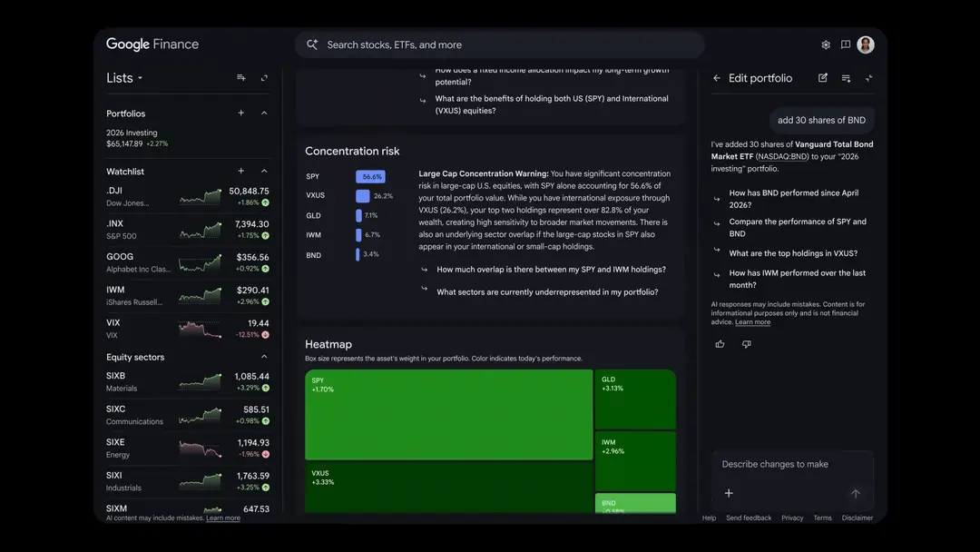Viewport: 980px width, 552px height.
Task: Add to Watchlist using its plus icon
Action: [241, 171]
